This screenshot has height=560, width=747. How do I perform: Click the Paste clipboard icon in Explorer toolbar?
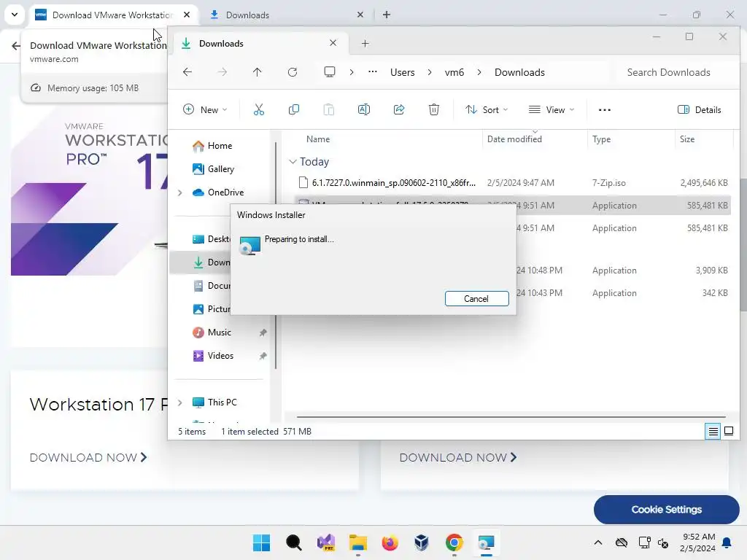tap(329, 110)
